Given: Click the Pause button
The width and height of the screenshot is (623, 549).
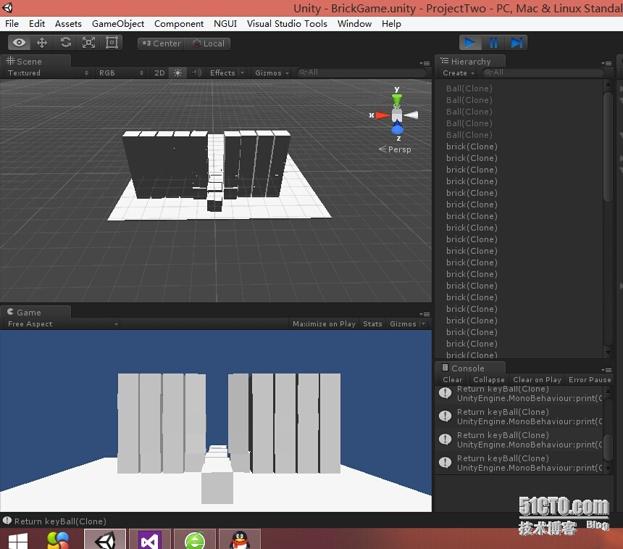Looking at the screenshot, I should pyautogui.click(x=493, y=43).
